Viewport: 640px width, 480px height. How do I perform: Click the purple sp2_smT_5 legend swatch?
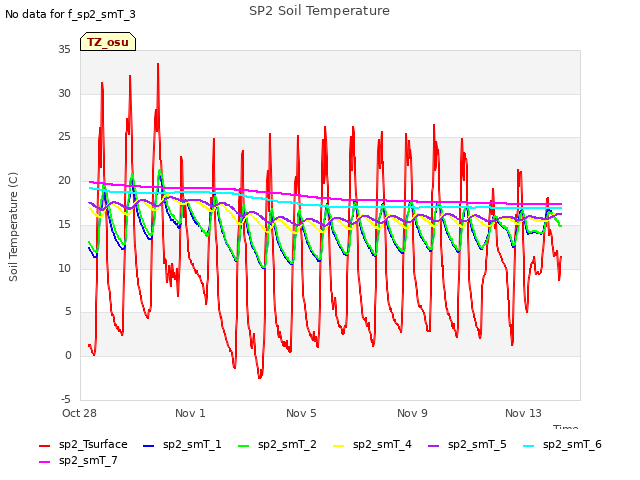[433, 446]
